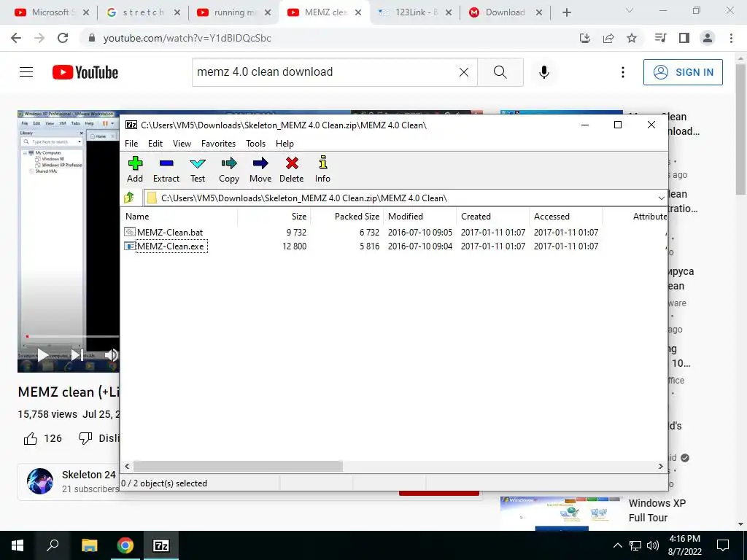747x560 pixels.
Task: Like the video with thumbs up
Action: click(31, 438)
